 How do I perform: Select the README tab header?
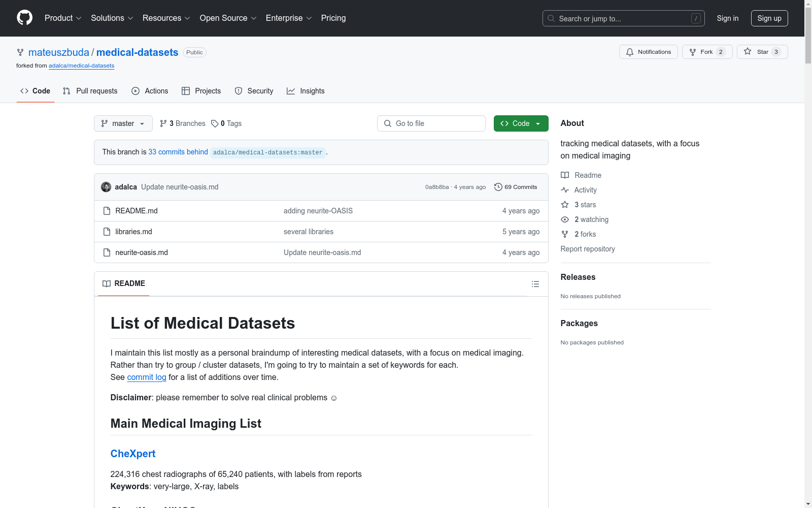pos(124,283)
